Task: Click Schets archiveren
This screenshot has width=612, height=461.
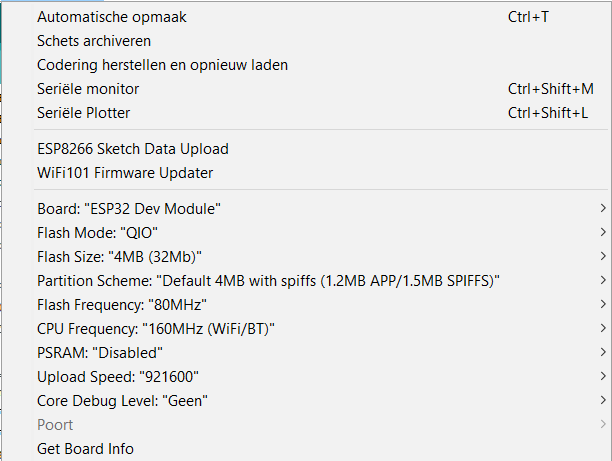Action: click(x=94, y=41)
